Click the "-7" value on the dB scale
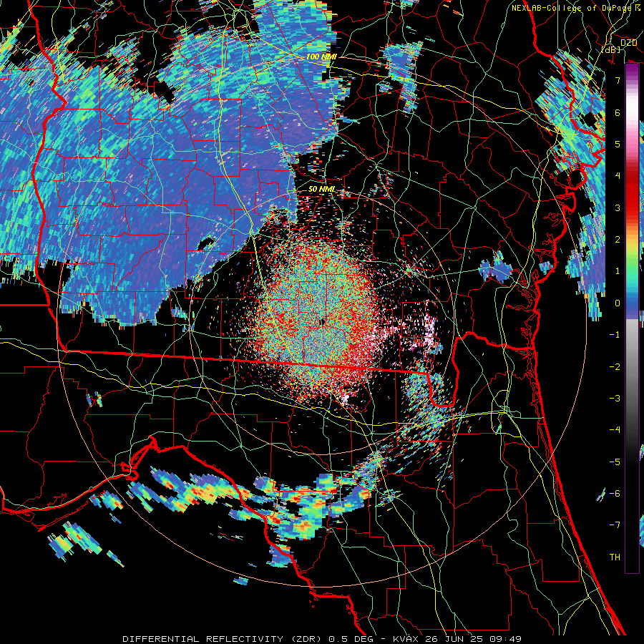 [x=615, y=525]
